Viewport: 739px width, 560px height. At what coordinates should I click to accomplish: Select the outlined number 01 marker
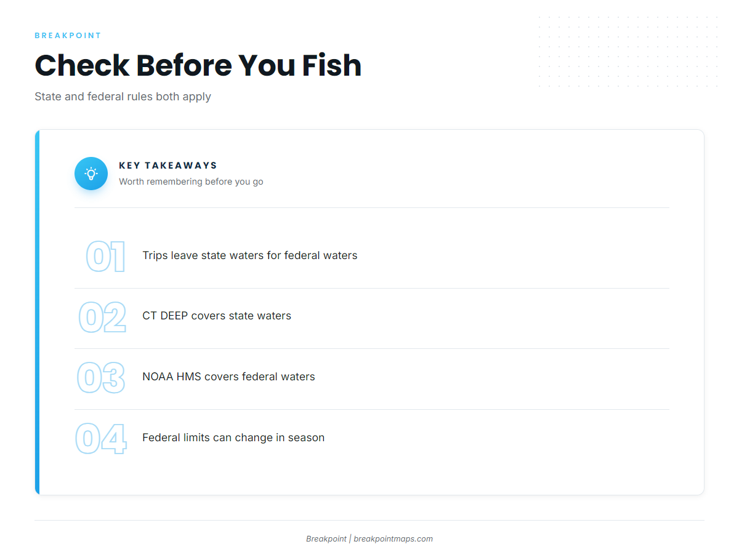tap(105, 257)
